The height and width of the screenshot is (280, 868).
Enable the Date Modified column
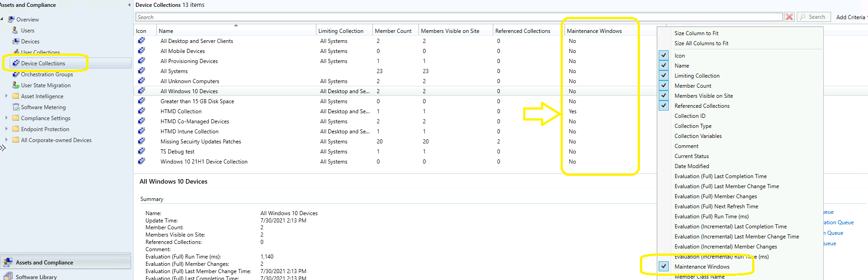(x=691, y=166)
